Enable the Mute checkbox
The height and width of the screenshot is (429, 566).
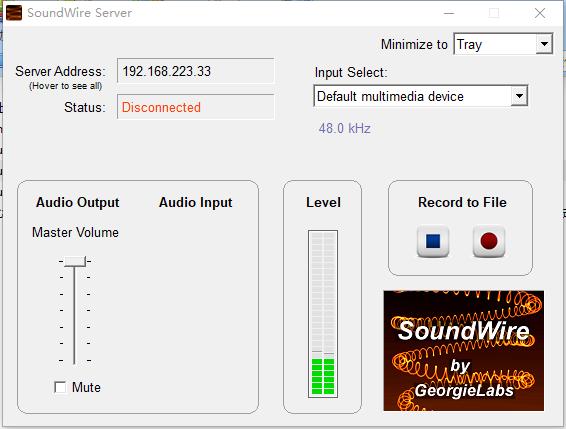click(x=60, y=387)
